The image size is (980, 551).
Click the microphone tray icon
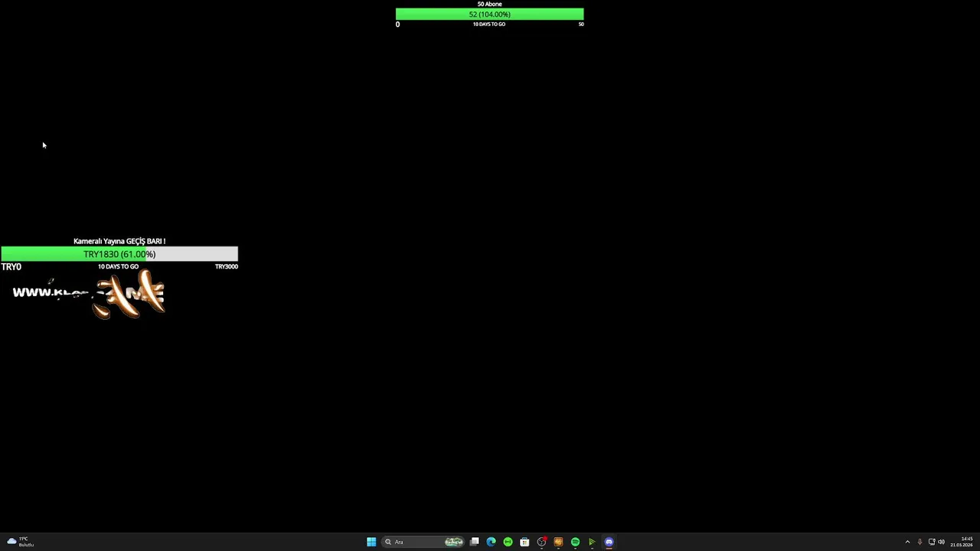(920, 542)
